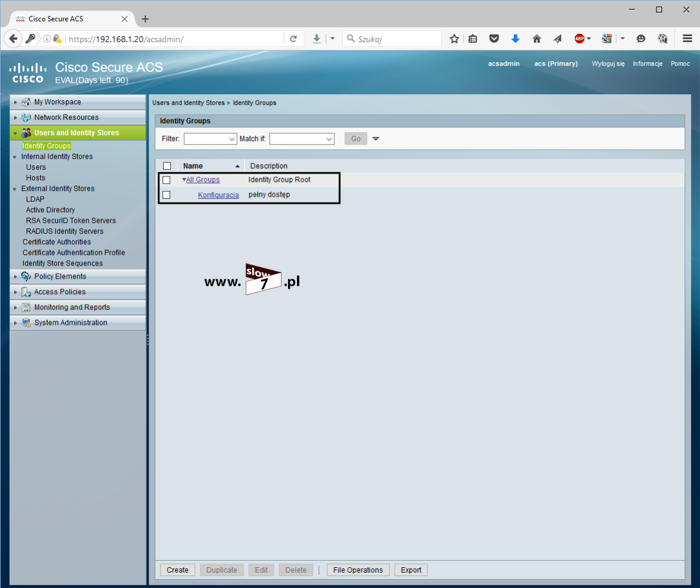Select Active Directory in the sidebar

click(50, 210)
